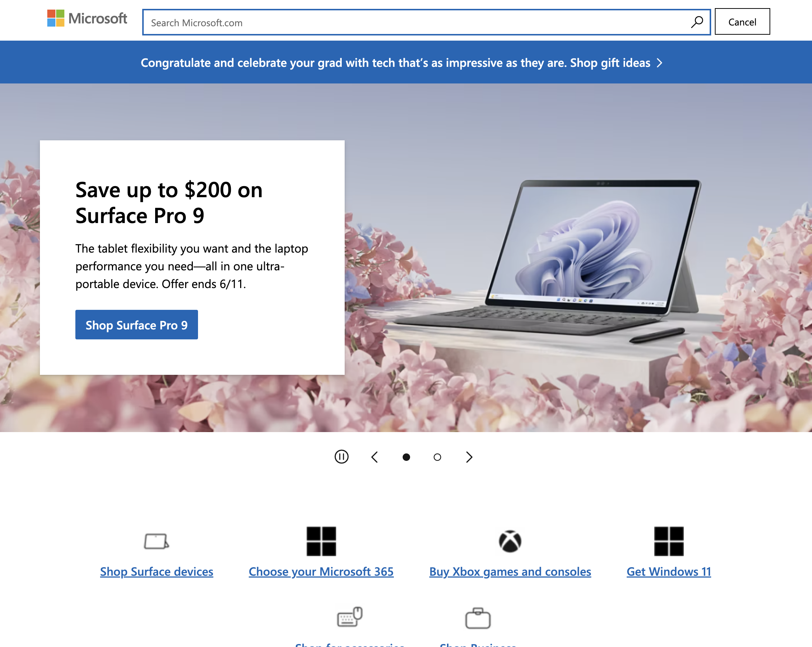812x647 pixels.
Task: Pause the hero carousel autoplay
Action: 341,456
